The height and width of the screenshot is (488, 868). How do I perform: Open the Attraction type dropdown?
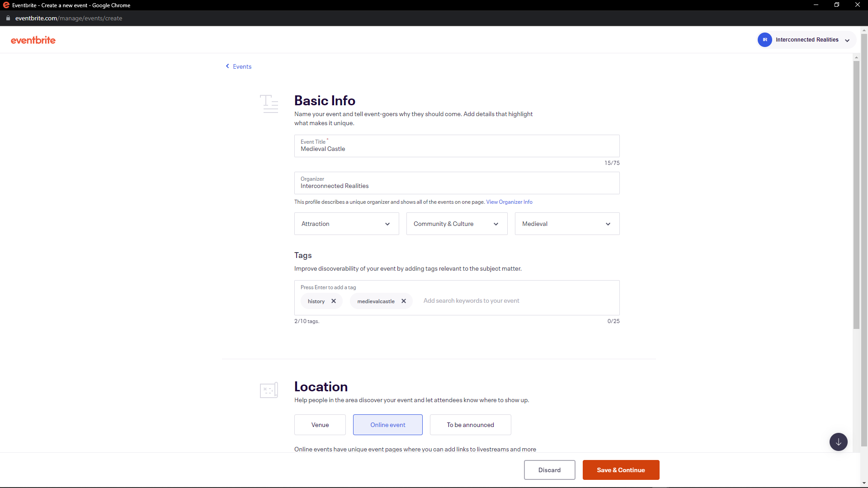(346, 224)
